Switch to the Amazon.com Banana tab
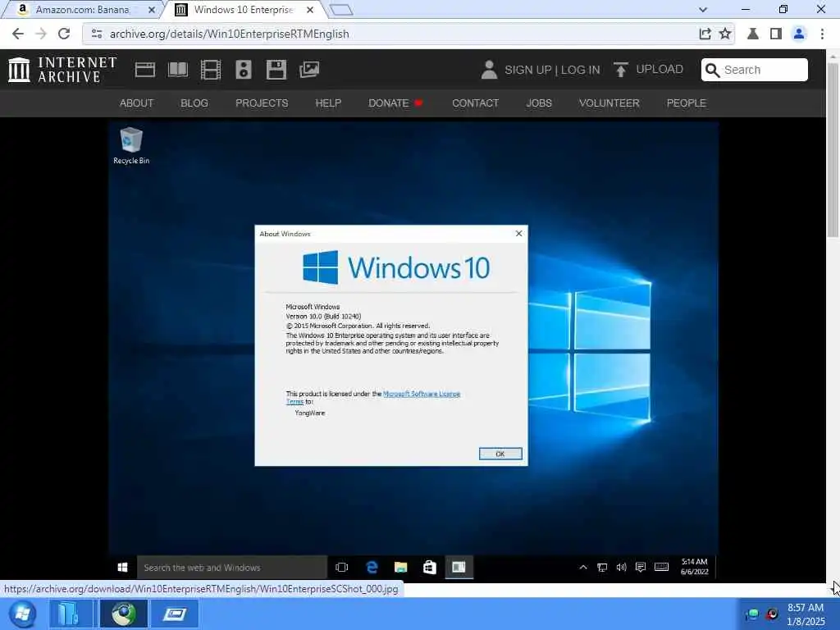The height and width of the screenshot is (630, 840). point(81,10)
